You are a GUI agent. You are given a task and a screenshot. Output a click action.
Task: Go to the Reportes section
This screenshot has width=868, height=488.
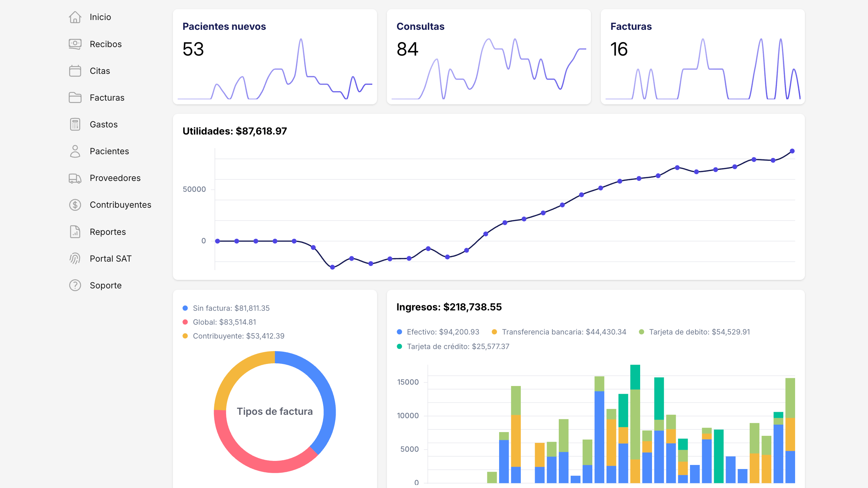pos(107,232)
